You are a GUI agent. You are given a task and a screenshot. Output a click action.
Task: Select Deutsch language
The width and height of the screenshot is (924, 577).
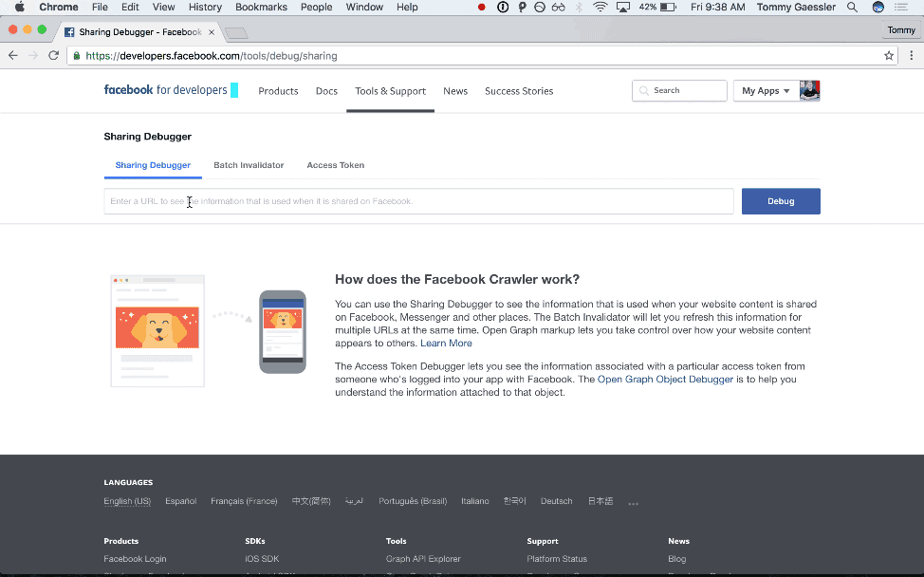tap(556, 502)
